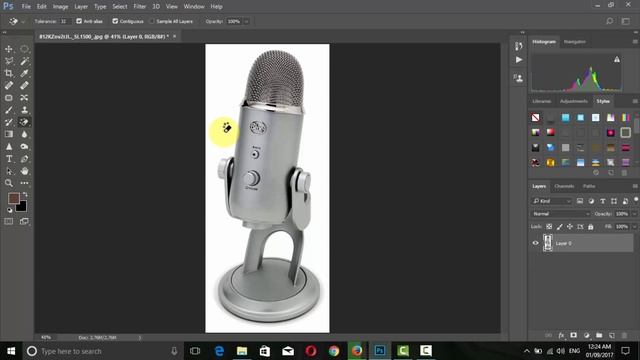Reset default foreground and background colors
The image size is (640, 360).
[x=9, y=210]
